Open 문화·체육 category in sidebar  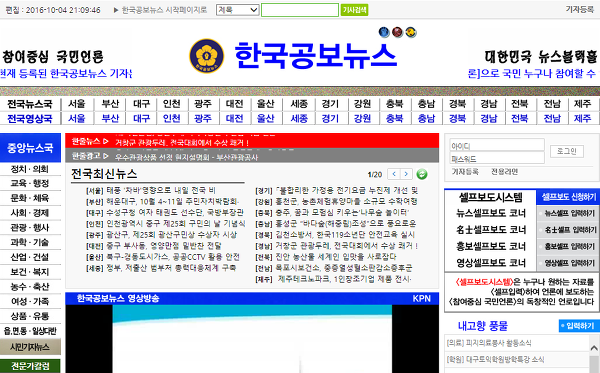[30, 198]
